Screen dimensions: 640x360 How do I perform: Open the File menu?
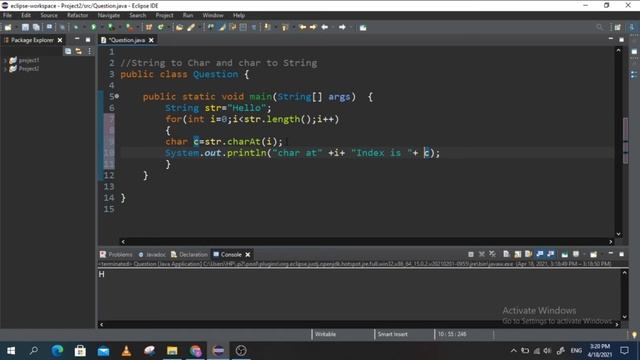[7, 15]
